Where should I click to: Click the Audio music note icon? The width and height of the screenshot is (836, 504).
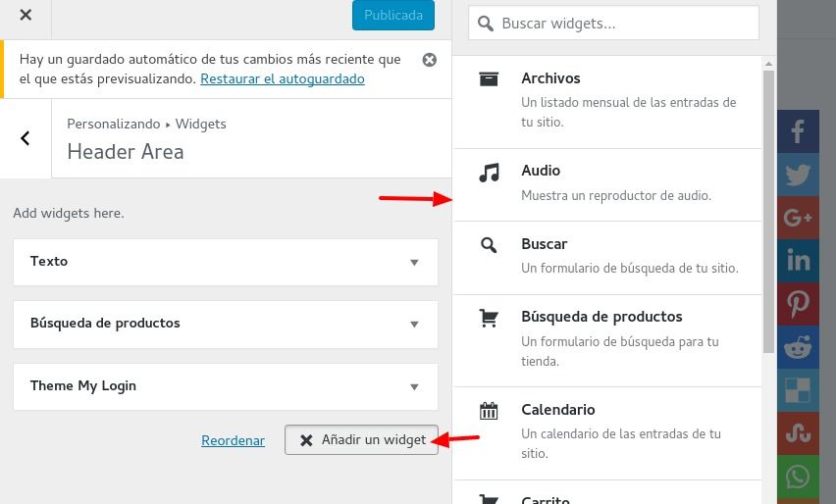pos(489,173)
